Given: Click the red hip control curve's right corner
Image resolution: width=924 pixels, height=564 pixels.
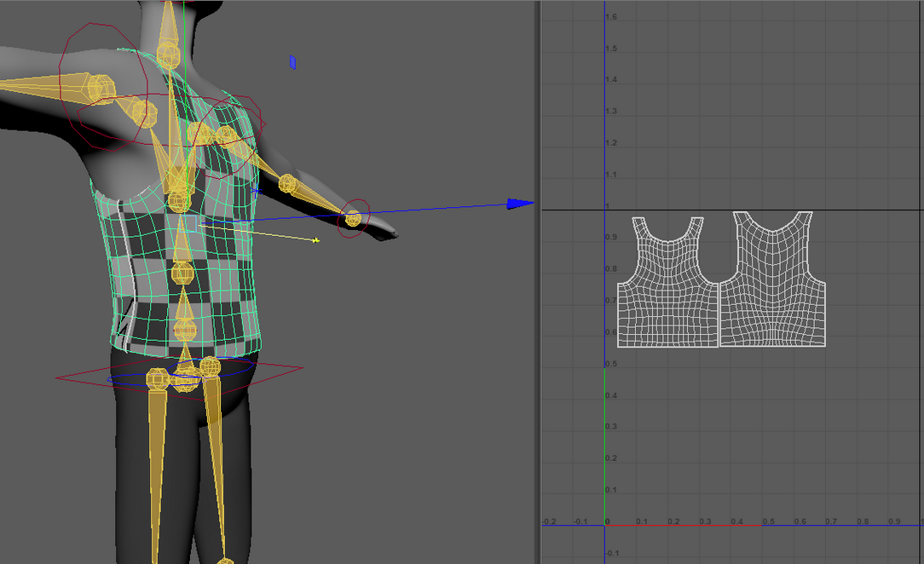Looking at the screenshot, I should [300, 368].
